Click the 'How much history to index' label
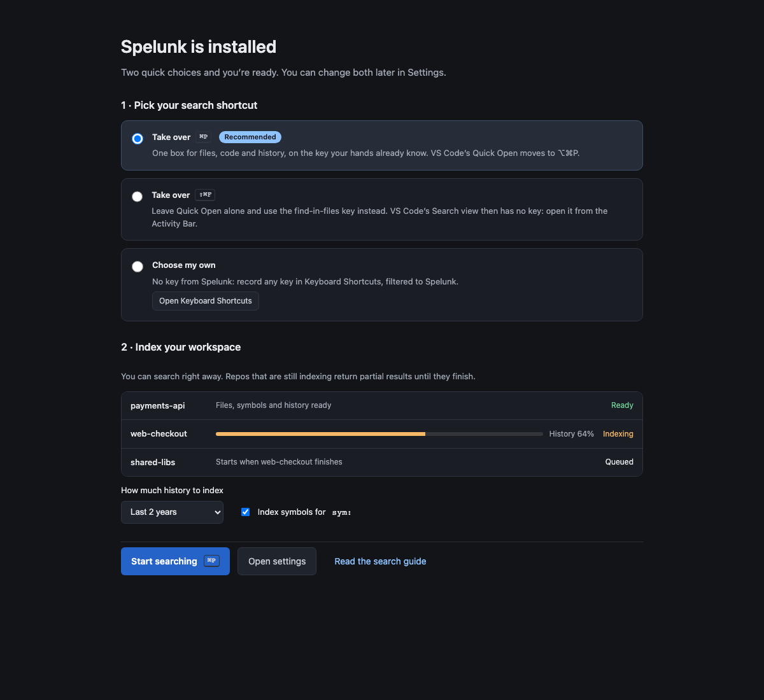The width and height of the screenshot is (764, 700). pos(173,491)
